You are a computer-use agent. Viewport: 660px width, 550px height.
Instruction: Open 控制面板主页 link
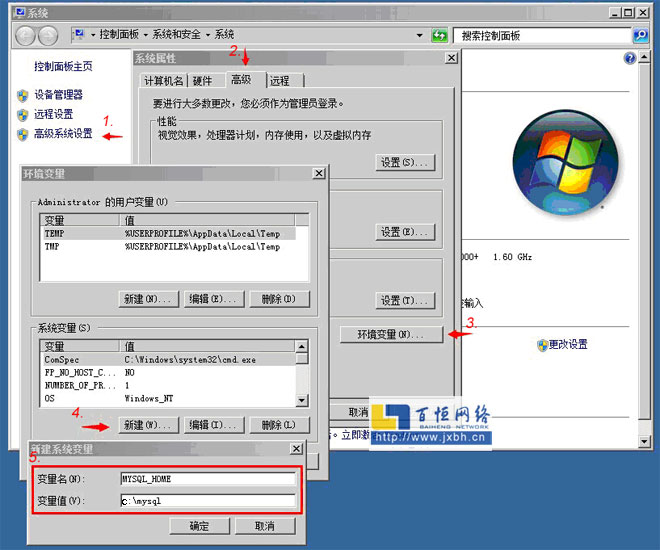[63, 66]
